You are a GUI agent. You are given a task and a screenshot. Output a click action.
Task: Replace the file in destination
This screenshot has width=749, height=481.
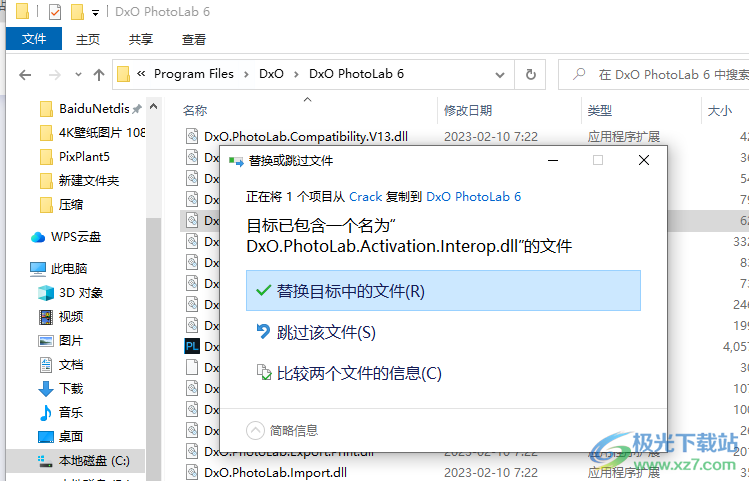(x=443, y=290)
